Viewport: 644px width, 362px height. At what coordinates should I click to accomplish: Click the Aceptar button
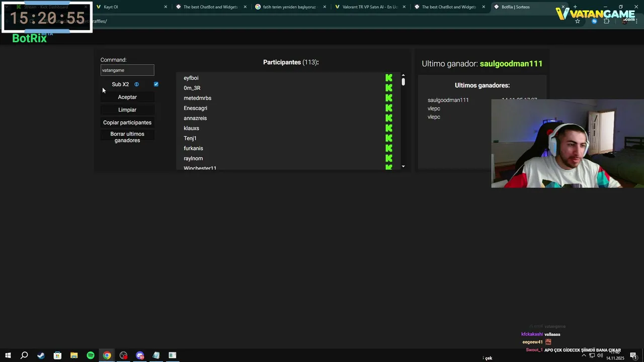tap(127, 97)
